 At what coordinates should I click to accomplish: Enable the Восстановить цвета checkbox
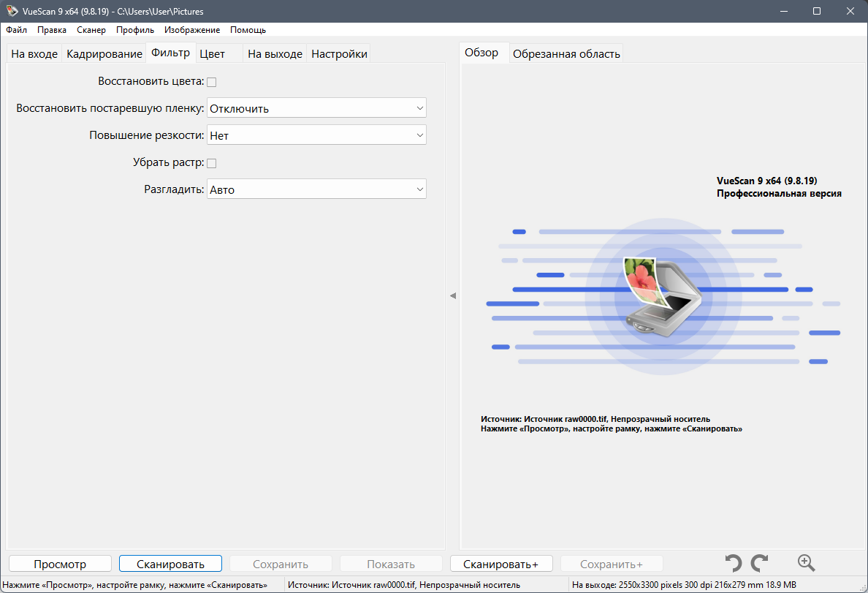[211, 82]
